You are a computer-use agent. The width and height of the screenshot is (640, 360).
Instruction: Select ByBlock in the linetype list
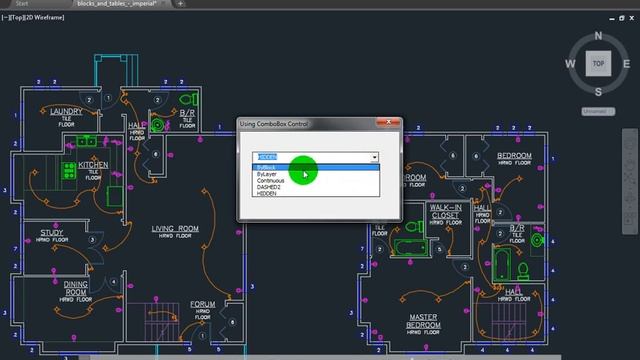(316, 168)
